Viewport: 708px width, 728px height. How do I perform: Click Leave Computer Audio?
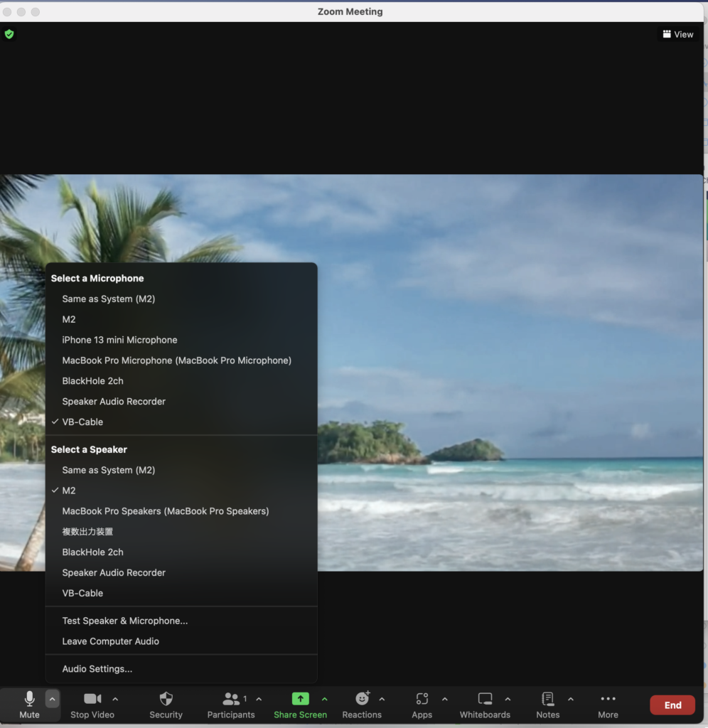coord(181,641)
